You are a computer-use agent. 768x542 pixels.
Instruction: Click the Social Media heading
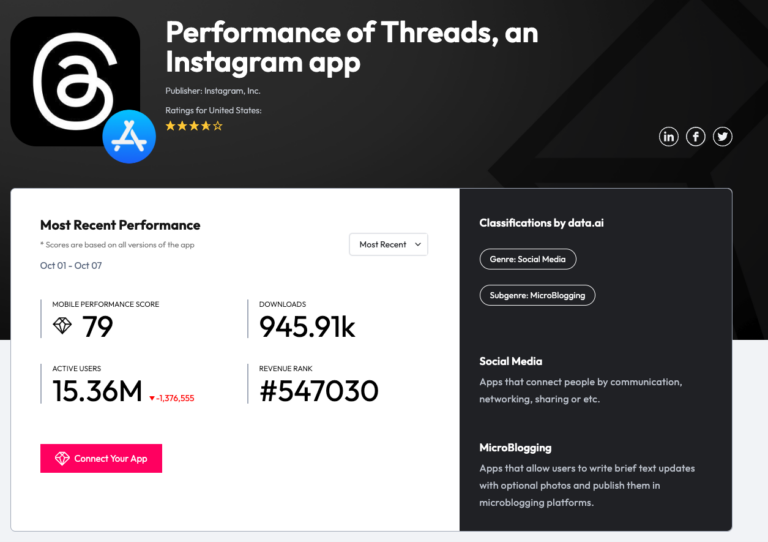point(511,361)
